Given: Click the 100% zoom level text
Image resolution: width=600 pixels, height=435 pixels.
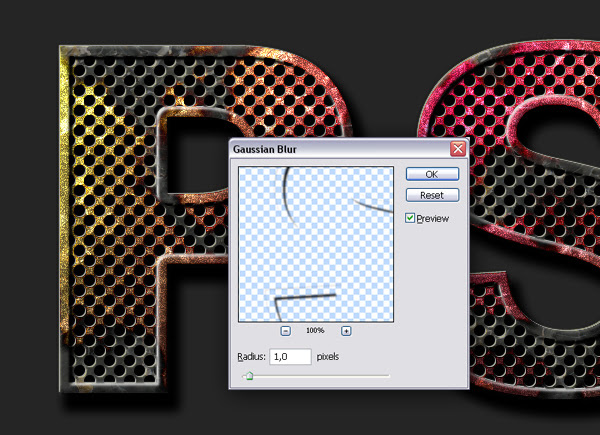Looking at the screenshot, I should pyautogui.click(x=315, y=331).
